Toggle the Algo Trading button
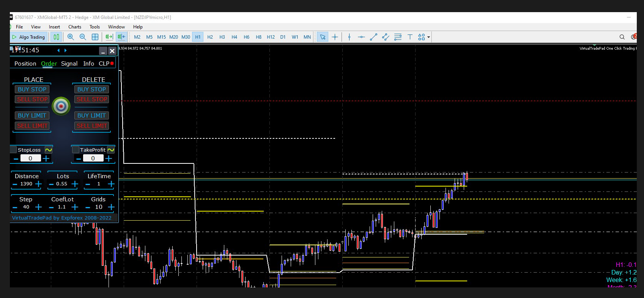The height and width of the screenshot is (298, 644). (x=29, y=37)
